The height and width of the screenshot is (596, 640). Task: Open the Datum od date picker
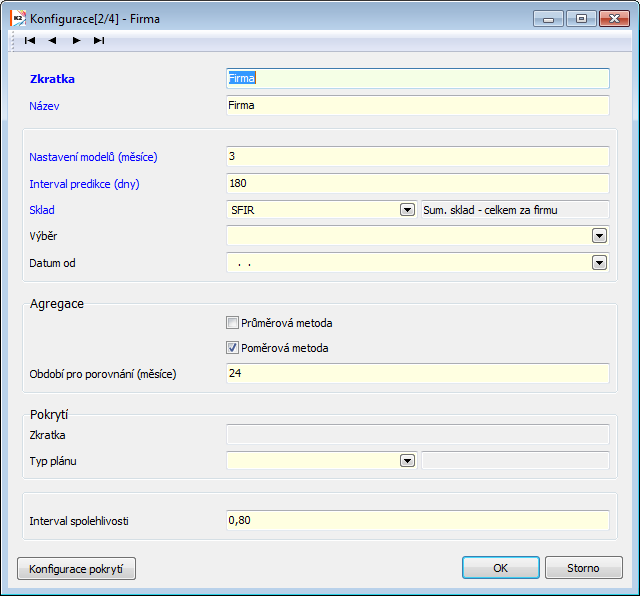pos(599,263)
